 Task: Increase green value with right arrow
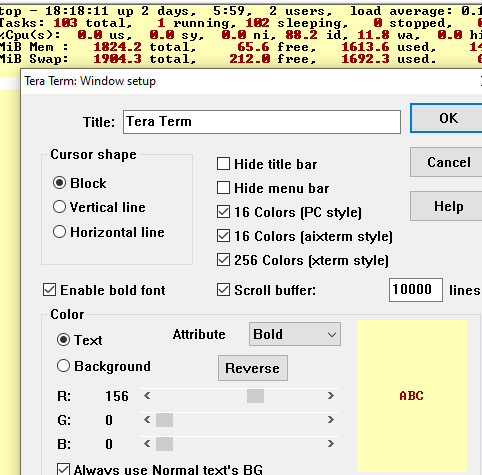pyautogui.click(x=330, y=420)
